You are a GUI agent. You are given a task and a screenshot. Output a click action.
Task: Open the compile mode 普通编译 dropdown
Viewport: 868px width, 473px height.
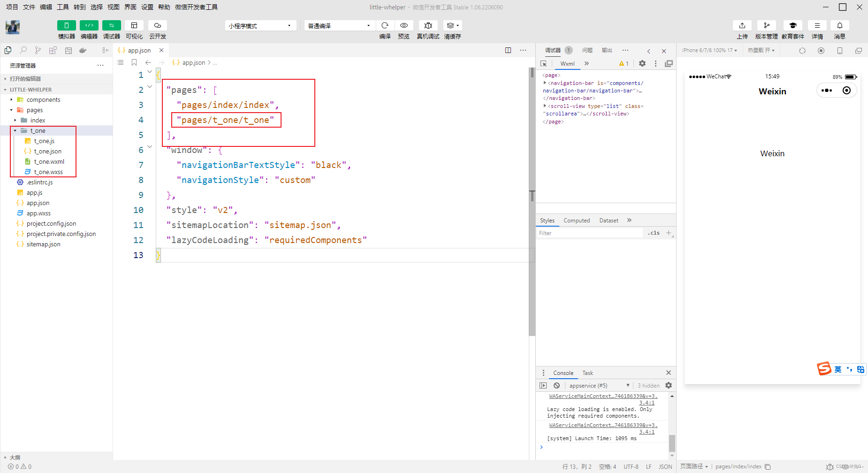click(x=340, y=26)
